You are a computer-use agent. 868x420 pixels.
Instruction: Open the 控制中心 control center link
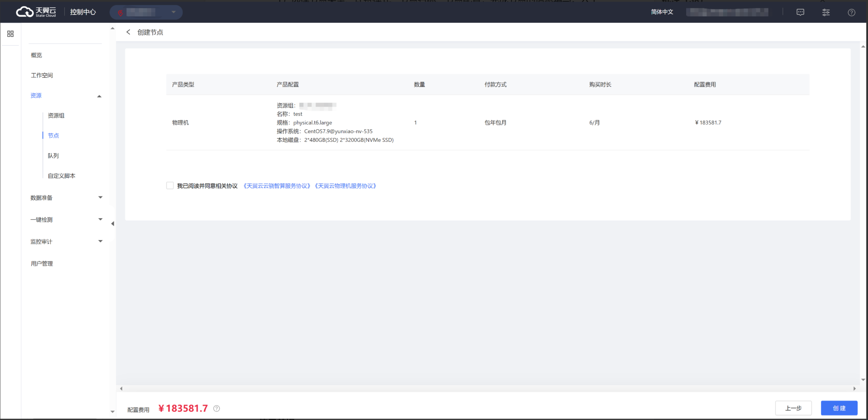[83, 12]
